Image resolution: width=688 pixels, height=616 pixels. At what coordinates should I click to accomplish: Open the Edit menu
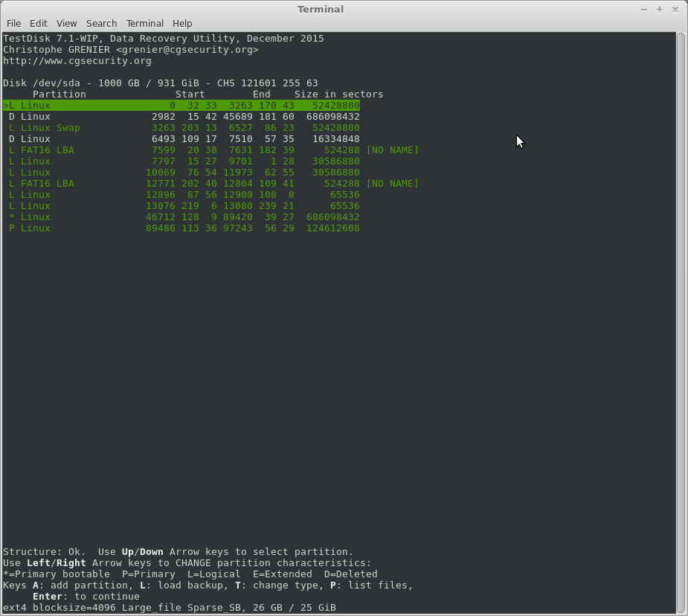[38, 23]
